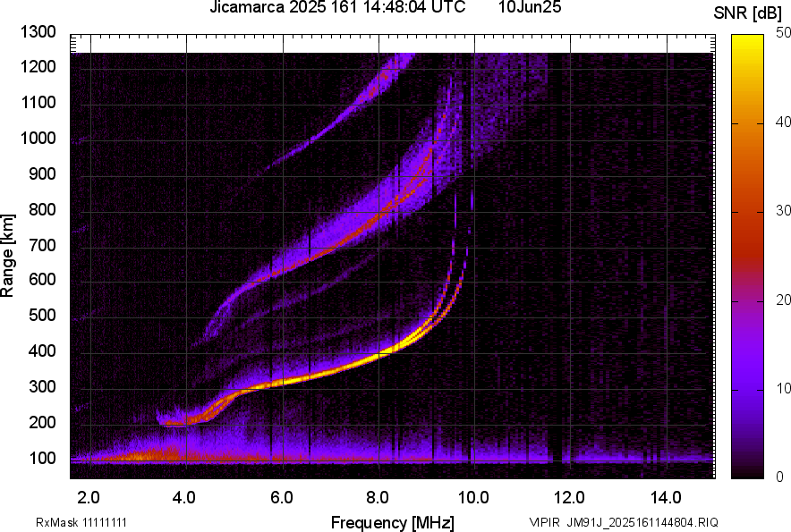Image resolution: width=791 pixels, height=532 pixels.
Task: Click the range tick label '200'
Action: click(x=42, y=422)
